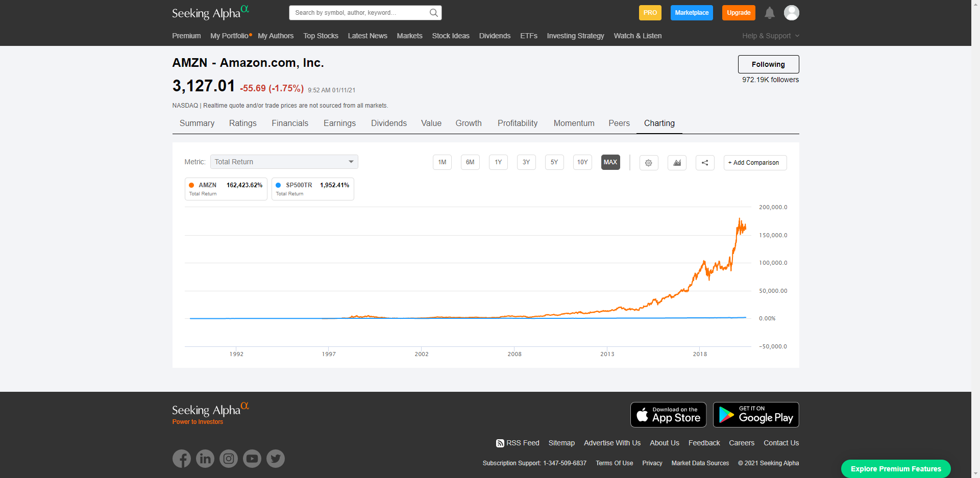Open the Peers tab

click(x=619, y=123)
